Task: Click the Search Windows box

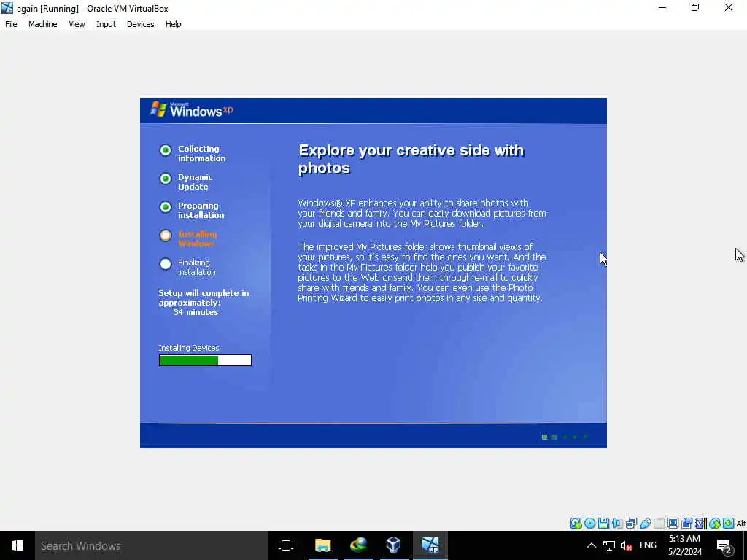Action: click(152, 545)
